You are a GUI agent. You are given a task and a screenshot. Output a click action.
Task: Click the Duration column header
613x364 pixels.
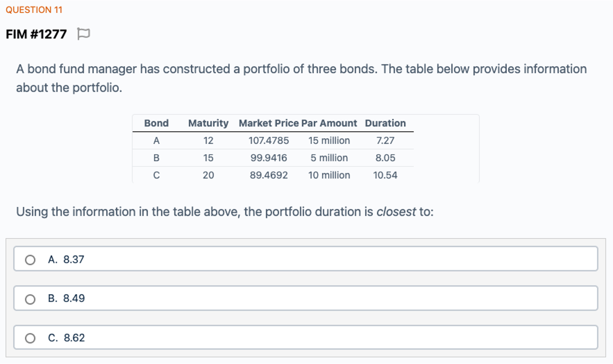pos(385,123)
